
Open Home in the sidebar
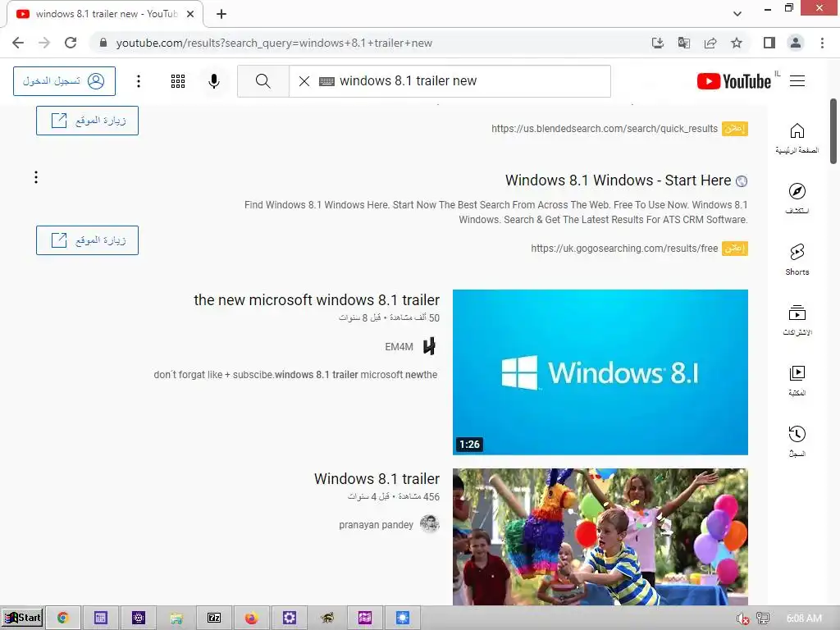797,138
